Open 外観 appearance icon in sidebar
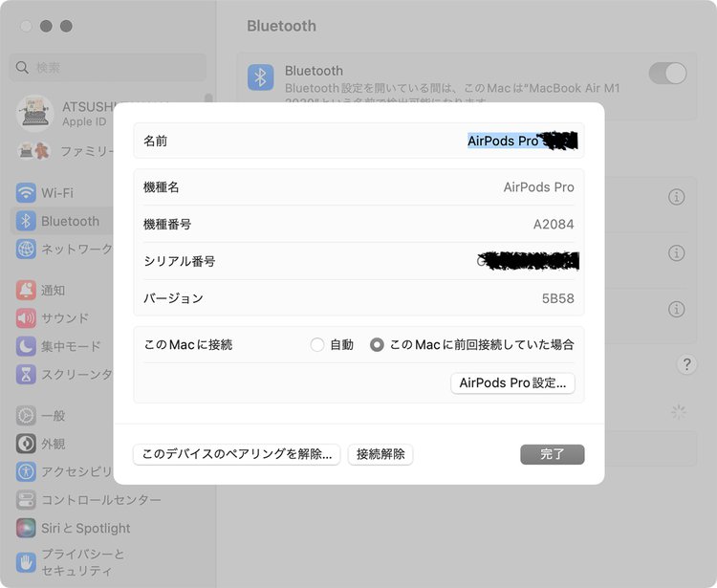 (26, 444)
